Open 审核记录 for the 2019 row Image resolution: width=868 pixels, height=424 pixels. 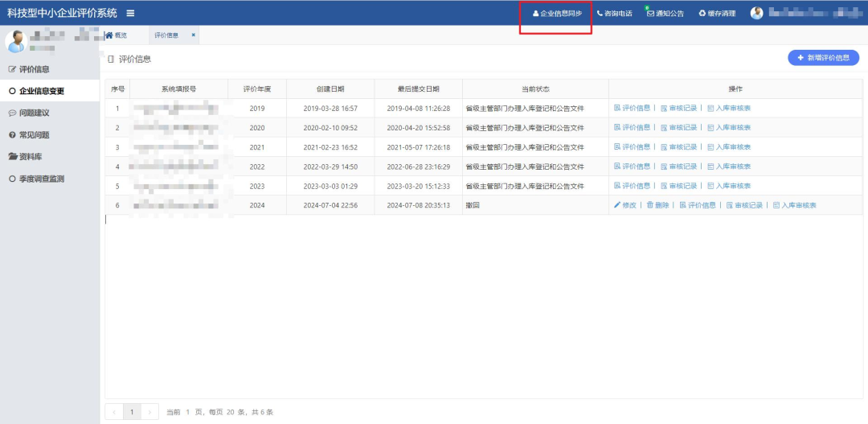click(x=678, y=108)
